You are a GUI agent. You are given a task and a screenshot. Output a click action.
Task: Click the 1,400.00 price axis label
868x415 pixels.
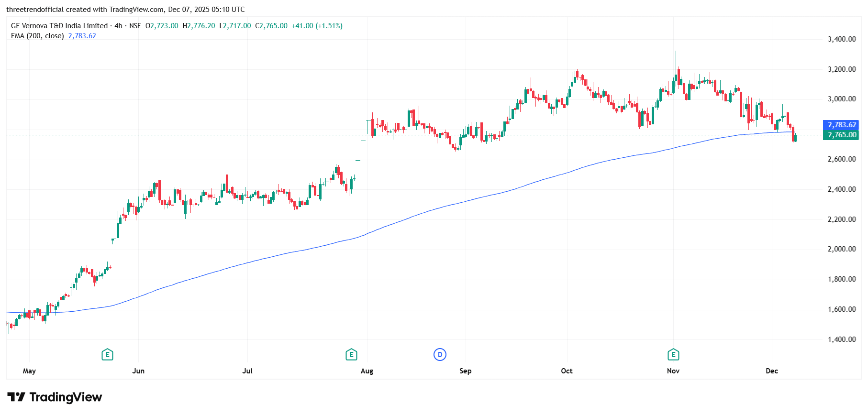[x=842, y=339]
